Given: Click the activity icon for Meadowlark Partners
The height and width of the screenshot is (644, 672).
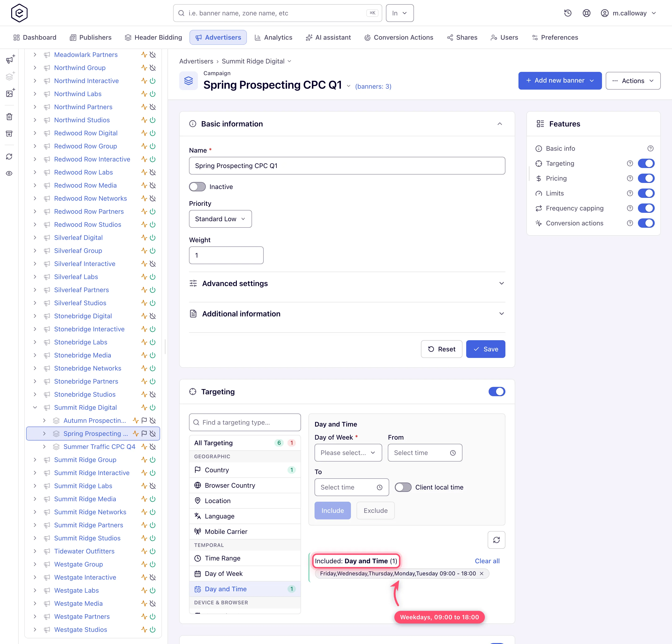Looking at the screenshot, I should pos(144,55).
